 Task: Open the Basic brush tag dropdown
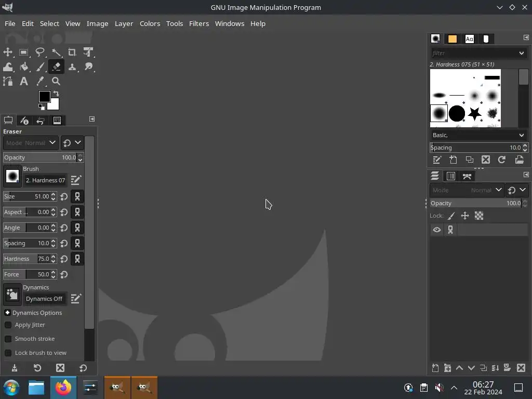(478, 135)
